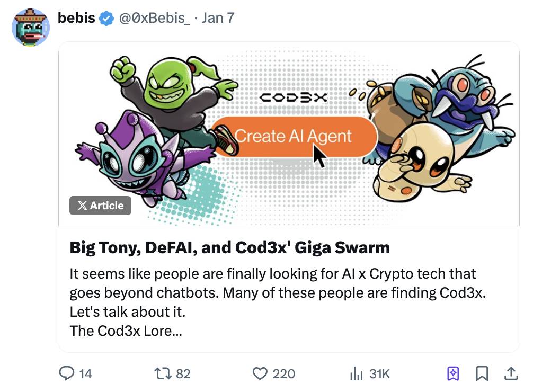Open the @0xBebis_ handle link
Image resolution: width=533 pixels, height=392 pixels.
point(155,19)
